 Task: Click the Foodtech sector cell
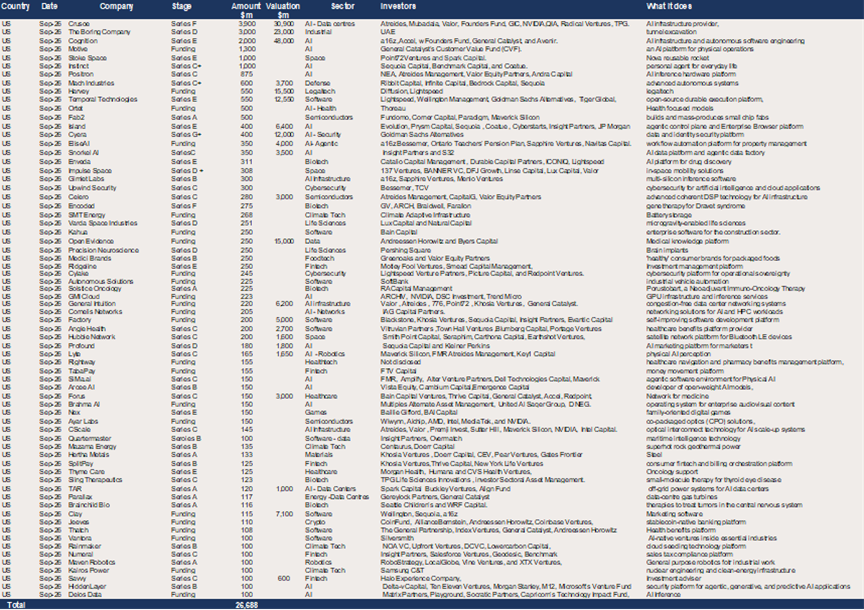click(320, 258)
